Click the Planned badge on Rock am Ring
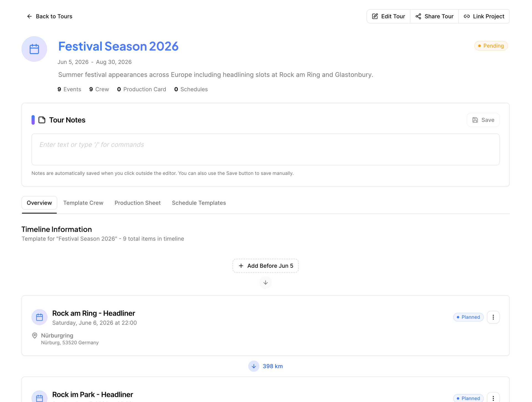Viewport: 532px width, 402px height. click(468, 317)
